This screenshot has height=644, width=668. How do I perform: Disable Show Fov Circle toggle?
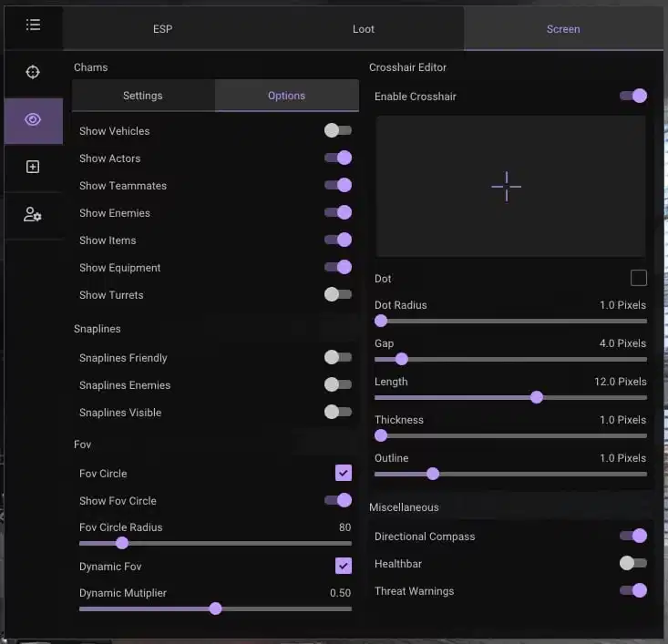[x=338, y=500]
